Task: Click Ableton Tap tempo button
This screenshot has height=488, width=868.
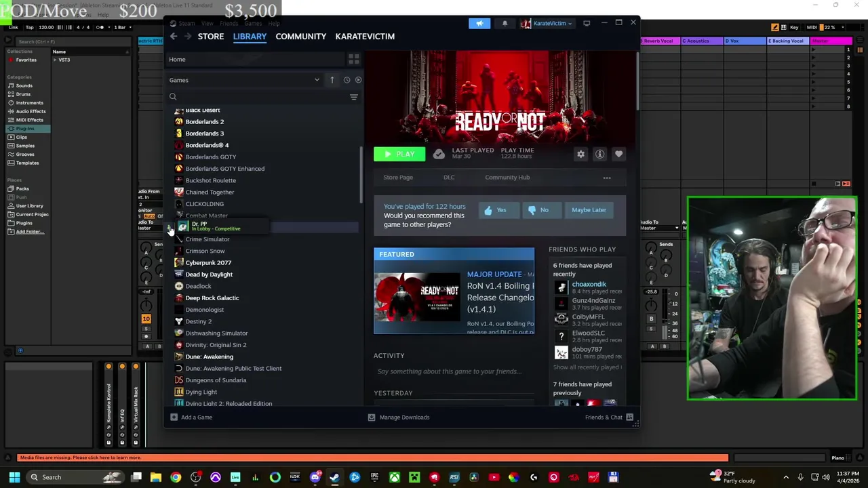Action: click(x=29, y=27)
